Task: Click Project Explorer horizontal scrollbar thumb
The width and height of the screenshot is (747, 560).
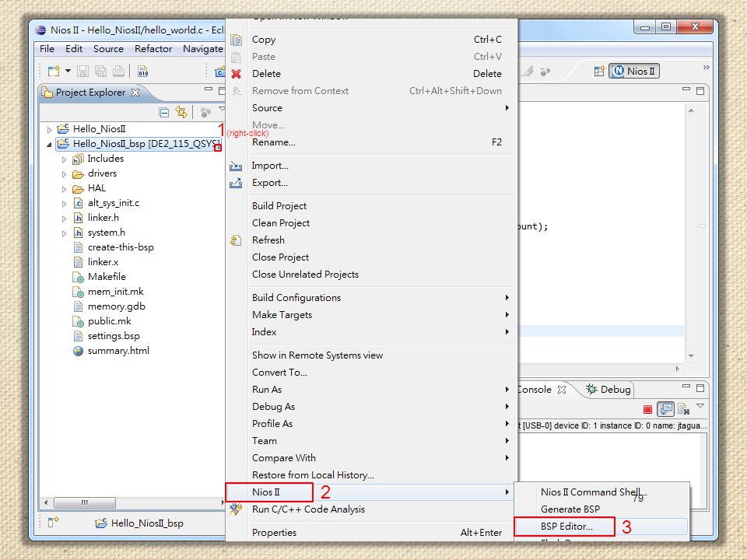Action: pos(85,503)
